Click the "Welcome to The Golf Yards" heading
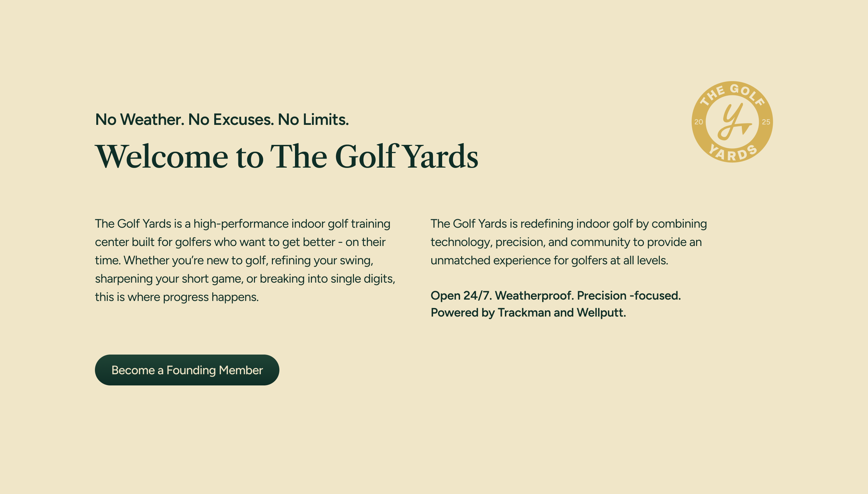 pos(287,156)
